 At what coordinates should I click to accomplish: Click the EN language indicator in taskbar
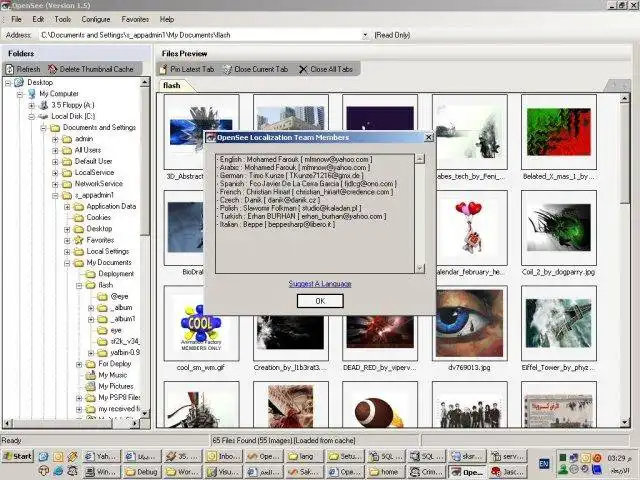pyautogui.click(x=544, y=464)
